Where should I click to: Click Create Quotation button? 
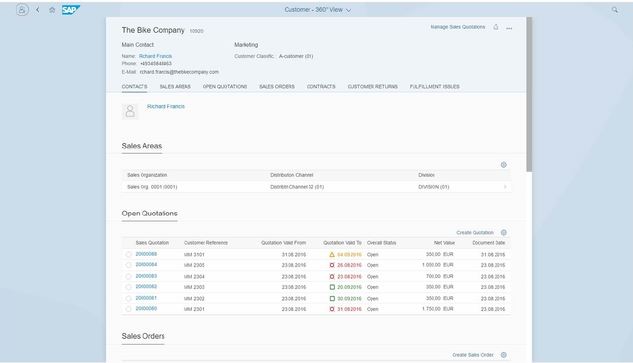[475, 233]
